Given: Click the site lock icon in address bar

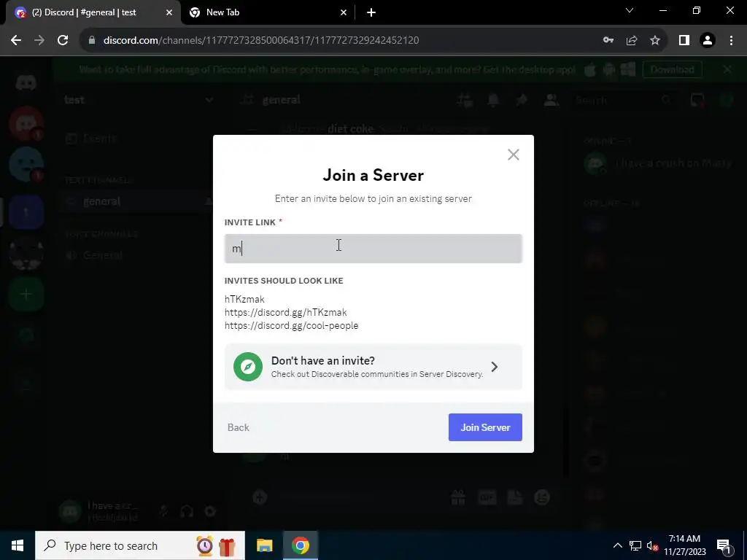Looking at the screenshot, I should [92, 40].
